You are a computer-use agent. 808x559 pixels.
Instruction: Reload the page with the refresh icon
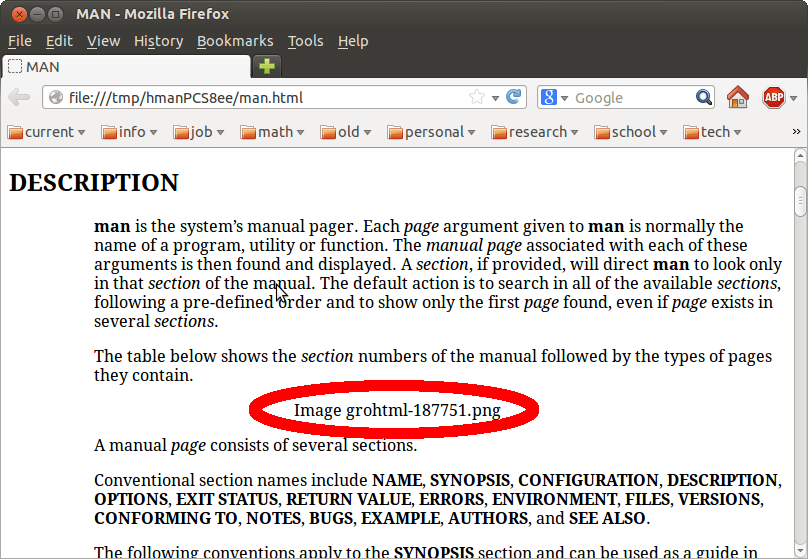513,96
